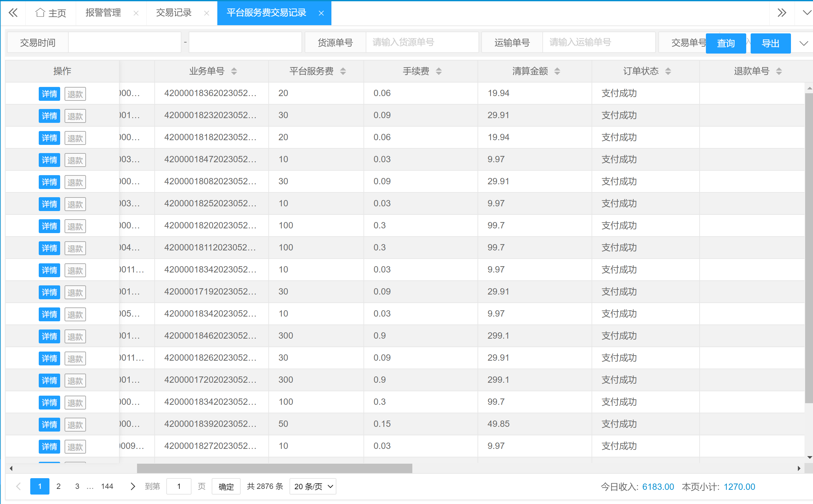Open 详情 for order 42000018232023052…
Screen dimensions: 813x504
(x=49, y=116)
